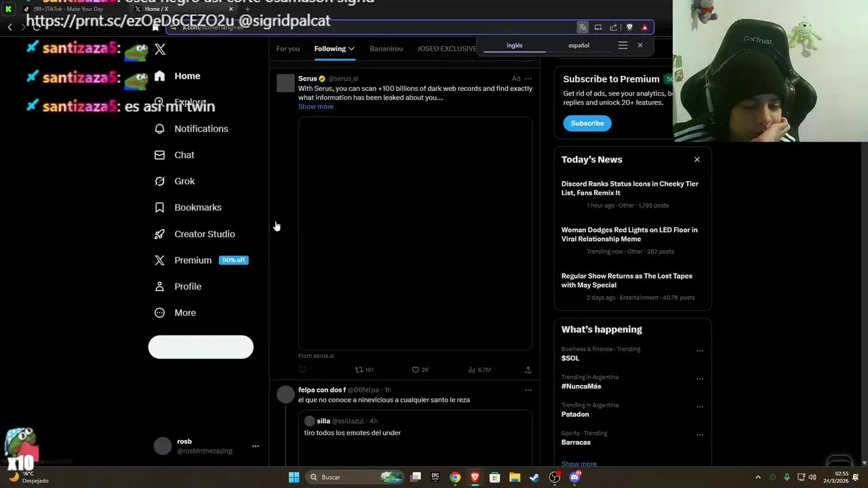868x488 pixels.
Task: Open Serus ad options dots
Action: click(x=528, y=79)
